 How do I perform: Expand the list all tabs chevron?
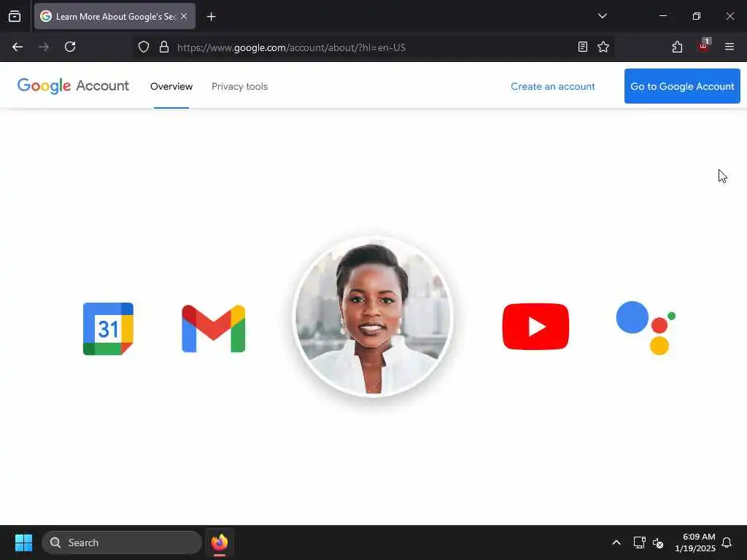pyautogui.click(x=603, y=16)
